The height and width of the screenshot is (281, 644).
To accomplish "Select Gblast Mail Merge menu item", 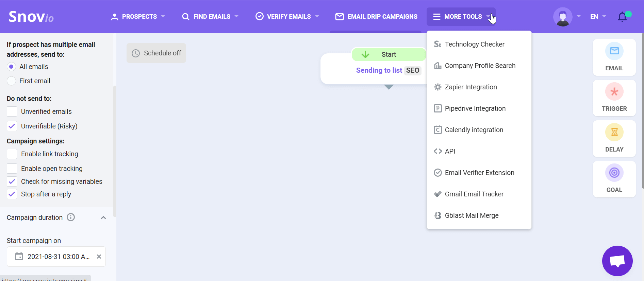I will click(x=479, y=215).
